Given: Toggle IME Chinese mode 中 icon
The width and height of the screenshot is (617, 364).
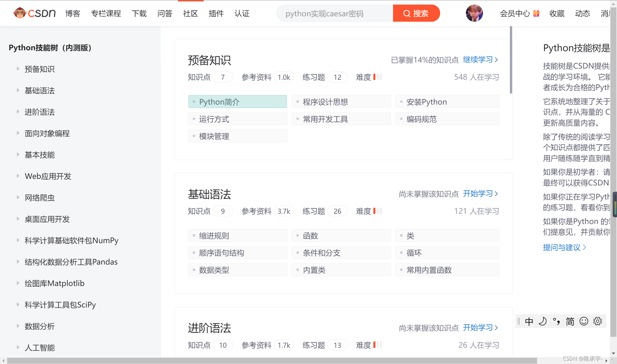Looking at the screenshot, I should (529, 321).
